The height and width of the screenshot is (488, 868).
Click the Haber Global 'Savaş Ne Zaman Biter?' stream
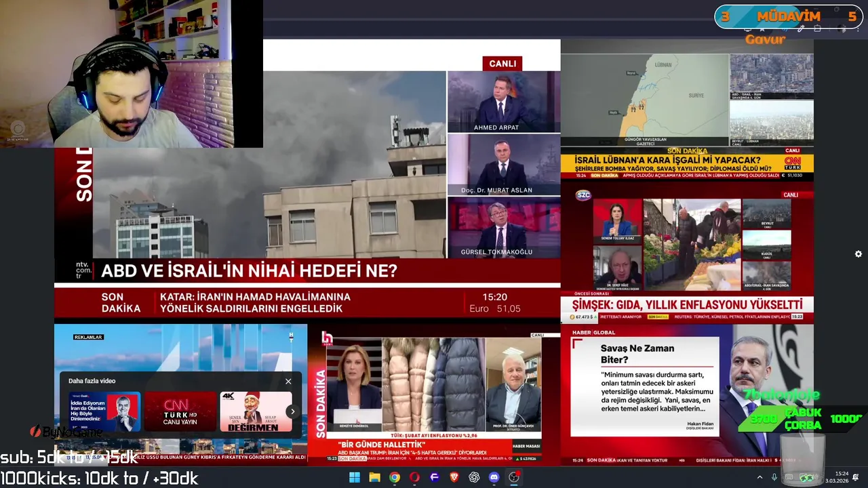(687, 395)
